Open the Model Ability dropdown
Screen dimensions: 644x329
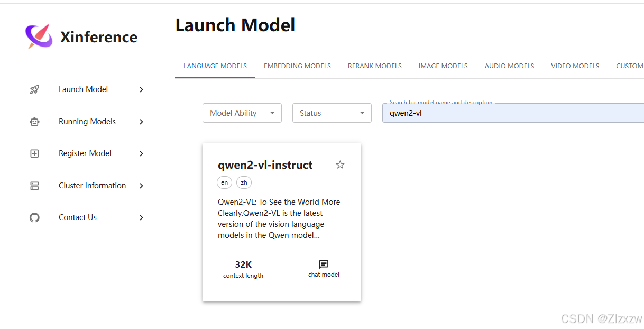(242, 113)
